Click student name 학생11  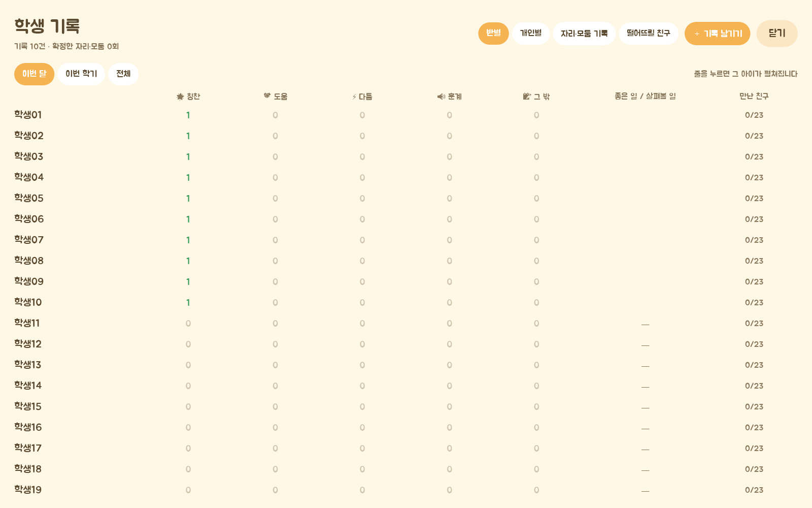click(27, 323)
